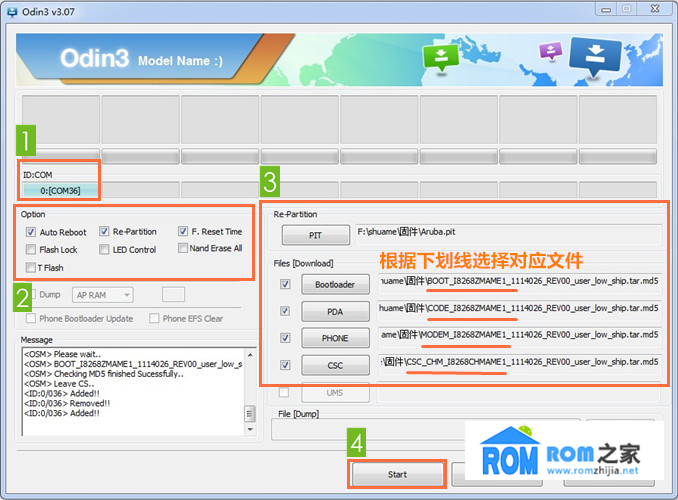Toggle the PHONE file checkbox

pos(285,338)
